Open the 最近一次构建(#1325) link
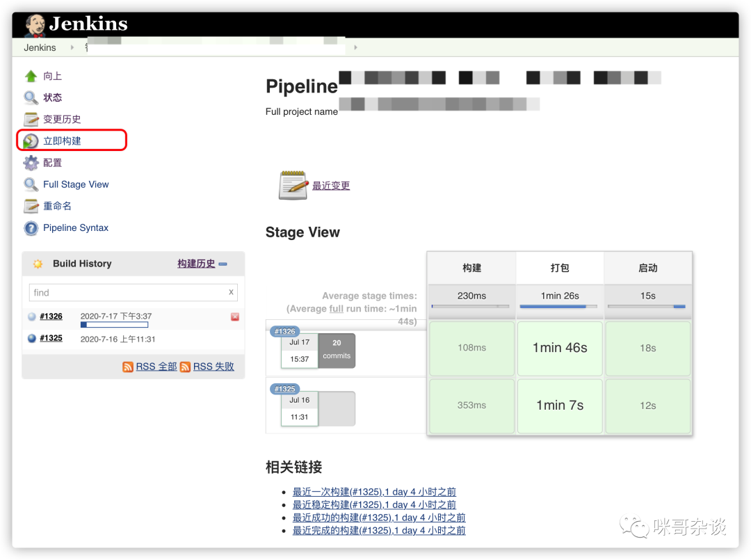Viewport: 751px width, 560px height. [x=375, y=492]
